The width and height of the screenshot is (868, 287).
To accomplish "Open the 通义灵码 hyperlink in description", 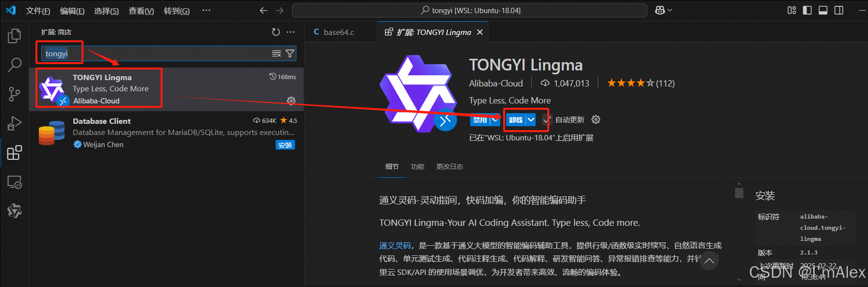I will tap(395, 245).
